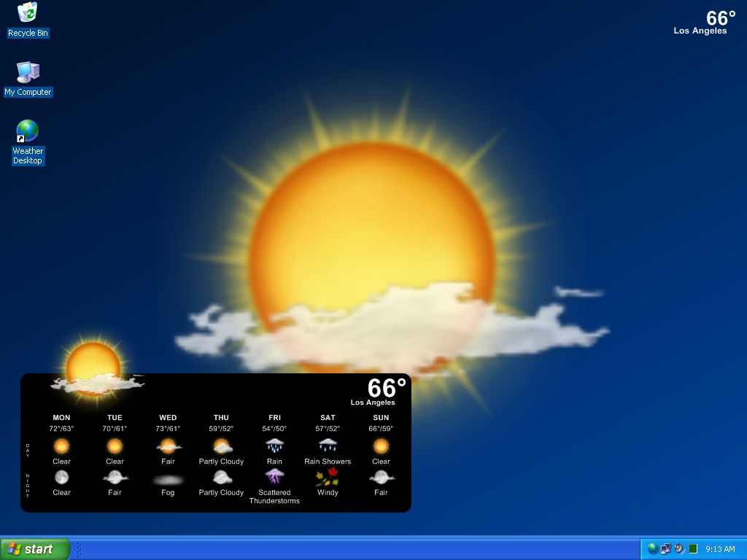The width and height of the screenshot is (747, 560).
Task: Click Saturday's daytime Rain Showers icon
Action: [328, 446]
